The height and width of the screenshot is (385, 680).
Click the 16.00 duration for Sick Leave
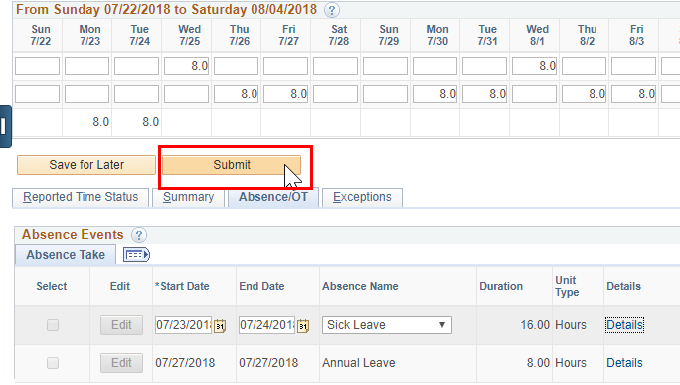[x=535, y=325]
